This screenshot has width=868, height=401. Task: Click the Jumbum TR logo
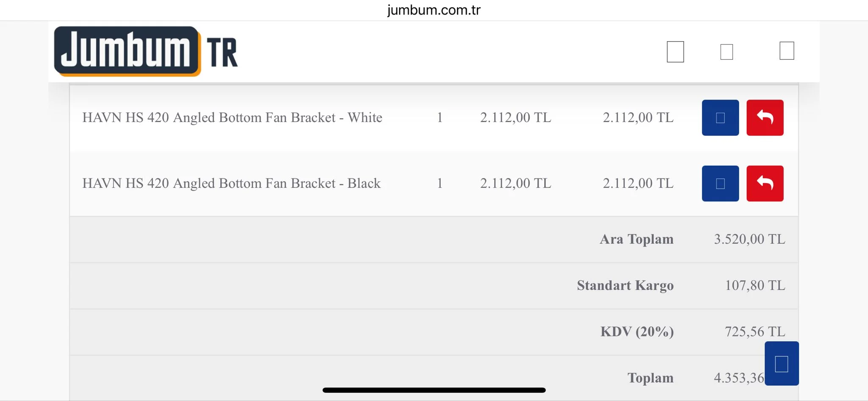[x=145, y=51]
